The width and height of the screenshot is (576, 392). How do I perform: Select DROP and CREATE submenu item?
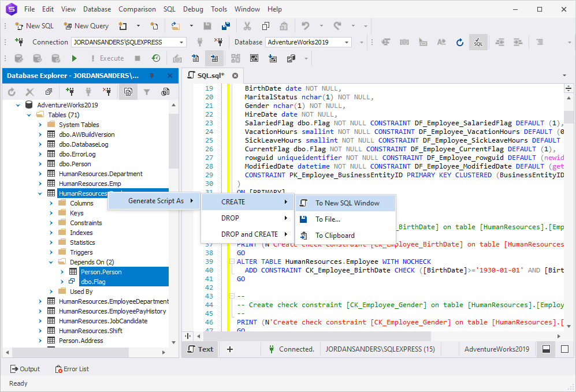click(x=248, y=234)
